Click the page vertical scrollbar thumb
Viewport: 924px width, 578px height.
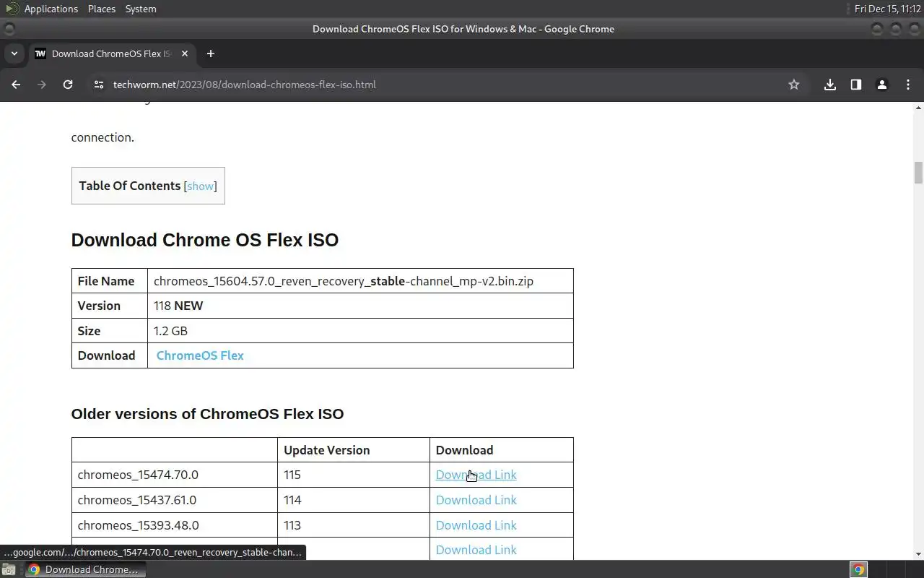[x=918, y=173]
